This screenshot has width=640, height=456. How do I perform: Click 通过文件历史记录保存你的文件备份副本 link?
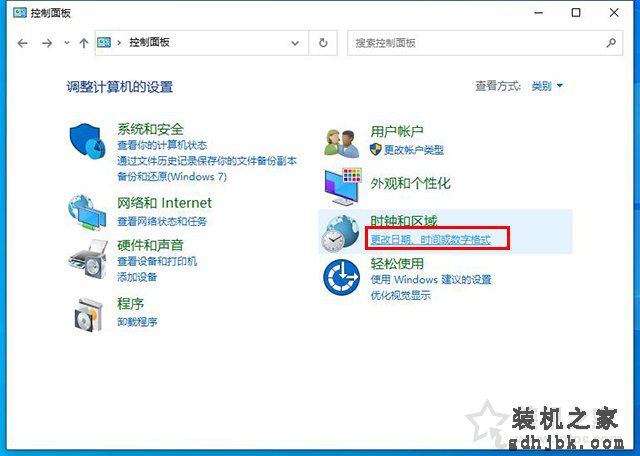[x=207, y=161]
